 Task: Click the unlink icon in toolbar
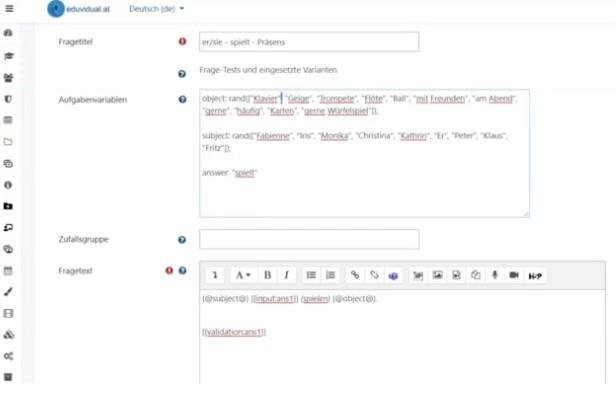(x=374, y=275)
